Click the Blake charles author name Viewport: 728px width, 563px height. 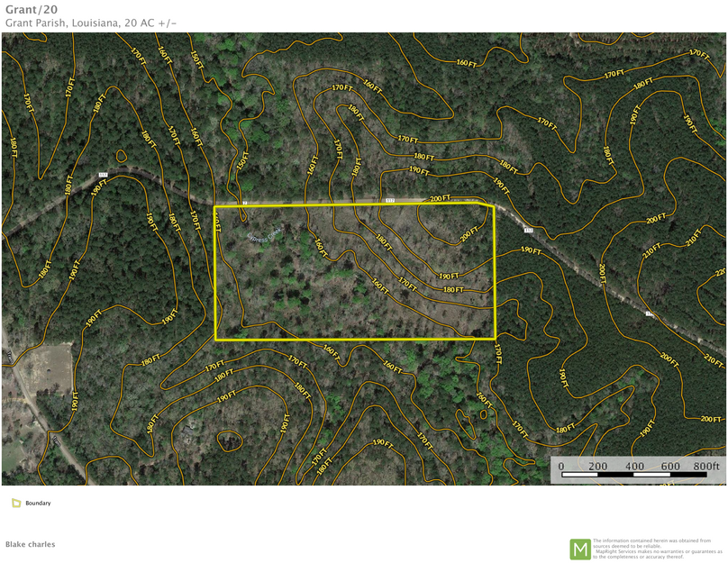click(30, 544)
